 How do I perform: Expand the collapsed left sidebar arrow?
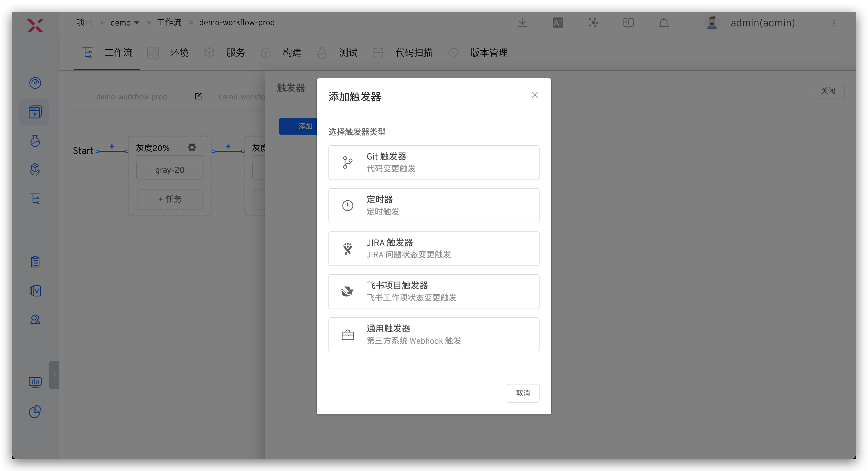tap(54, 375)
